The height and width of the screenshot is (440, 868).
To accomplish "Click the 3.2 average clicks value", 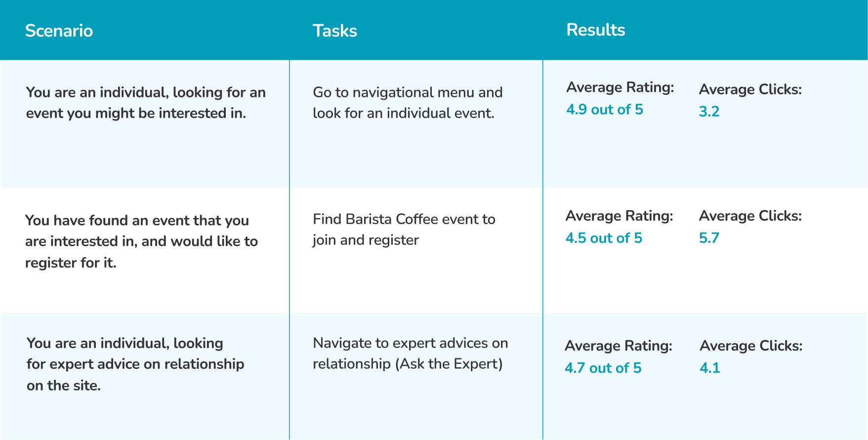I will [x=709, y=111].
